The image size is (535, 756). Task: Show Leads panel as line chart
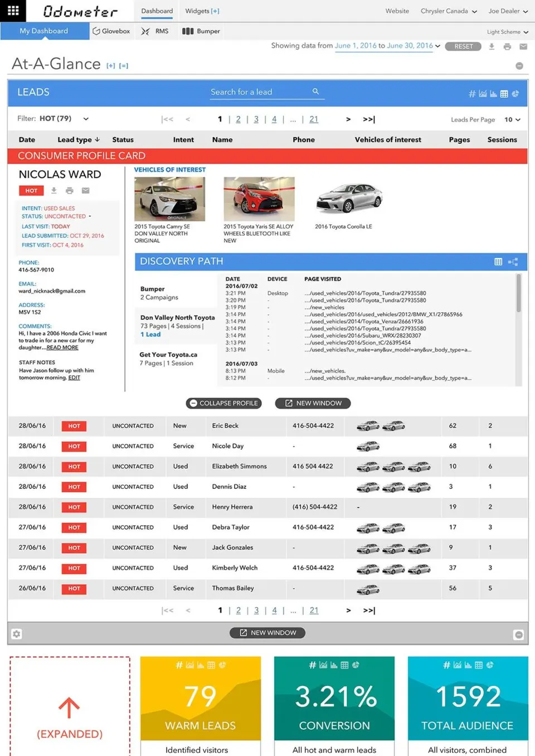pos(483,94)
